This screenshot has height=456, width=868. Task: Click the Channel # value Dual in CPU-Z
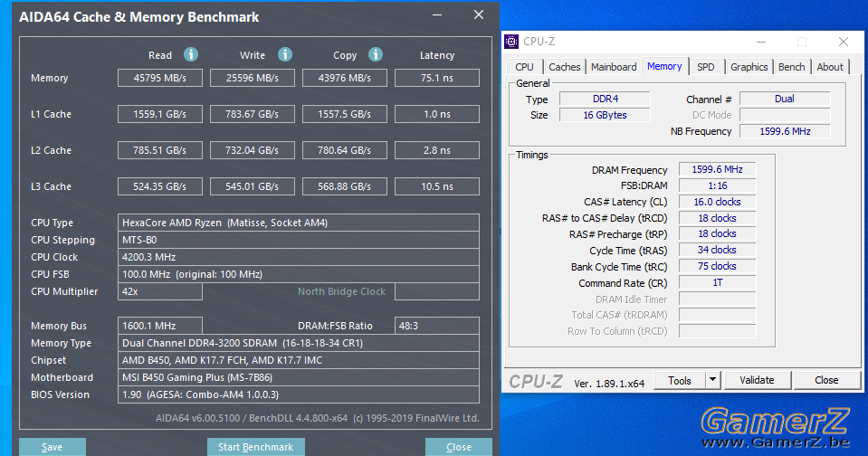(x=785, y=99)
